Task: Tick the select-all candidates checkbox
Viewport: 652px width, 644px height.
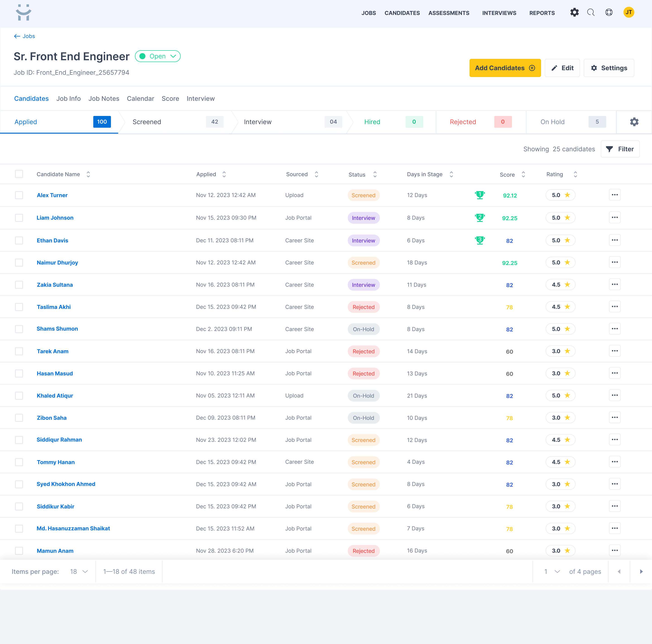Action: point(19,174)
